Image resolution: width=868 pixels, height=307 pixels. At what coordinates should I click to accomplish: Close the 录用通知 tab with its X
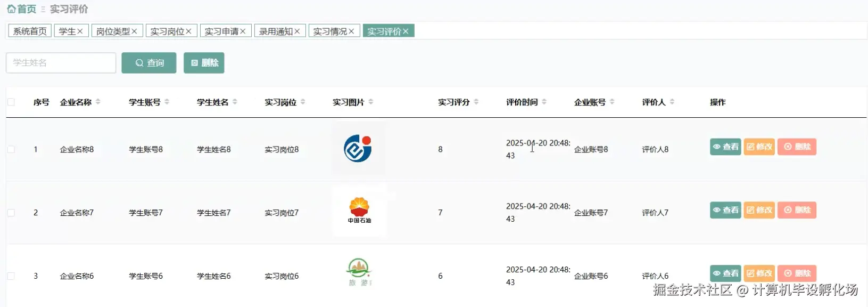pyautogui.click(x=297, y=31)
